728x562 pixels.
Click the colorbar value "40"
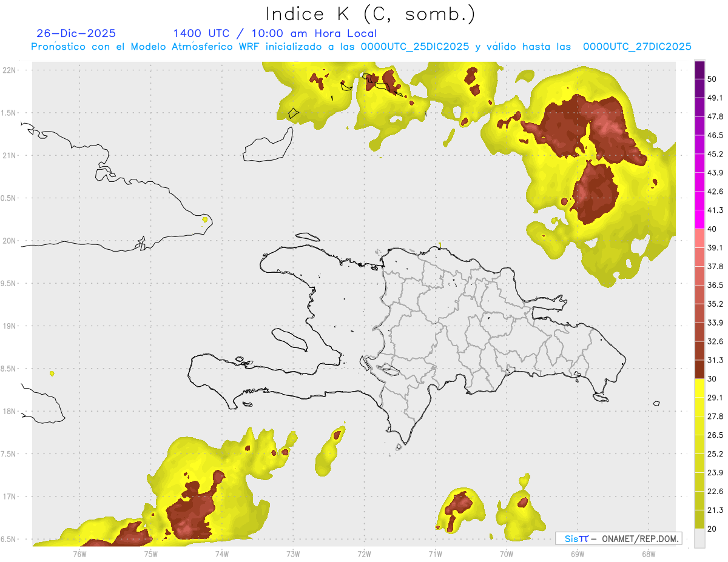[x=713, y=229]
